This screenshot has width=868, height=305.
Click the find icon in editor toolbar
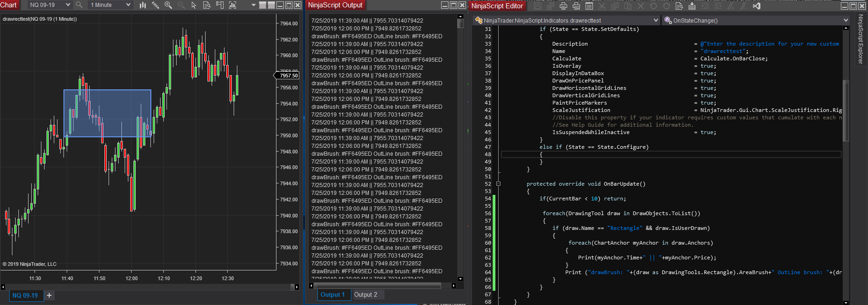pos(679,6)
